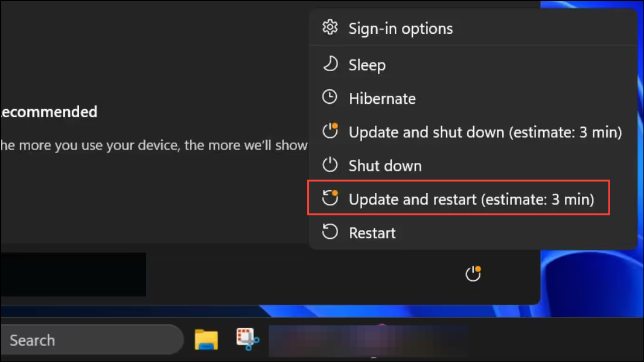Choose Update and restart (estimate: 3 min)
The image size is (644, 362).
(x=459, y=198)
